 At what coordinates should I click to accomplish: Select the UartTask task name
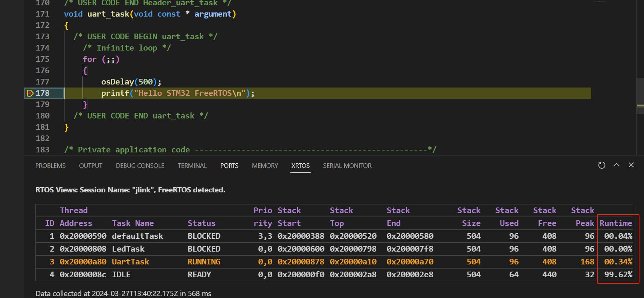pyautogui.click(x=130, y=262)
